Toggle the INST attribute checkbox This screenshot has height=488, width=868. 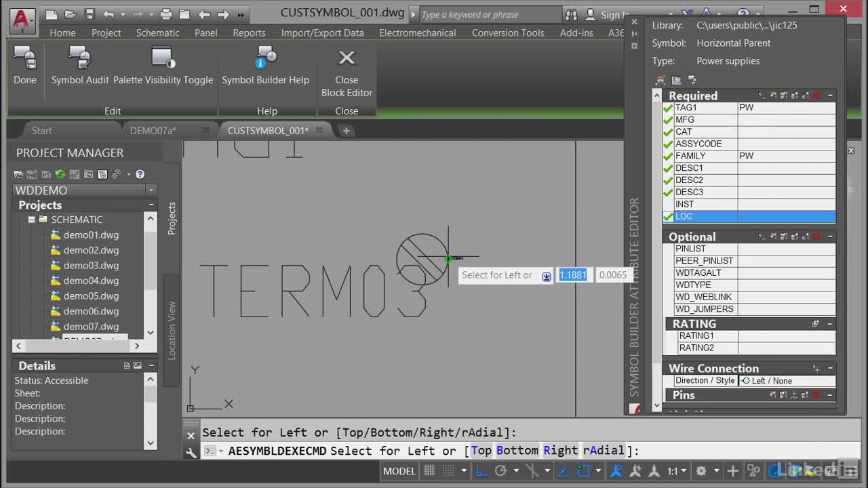pos(668,204)
